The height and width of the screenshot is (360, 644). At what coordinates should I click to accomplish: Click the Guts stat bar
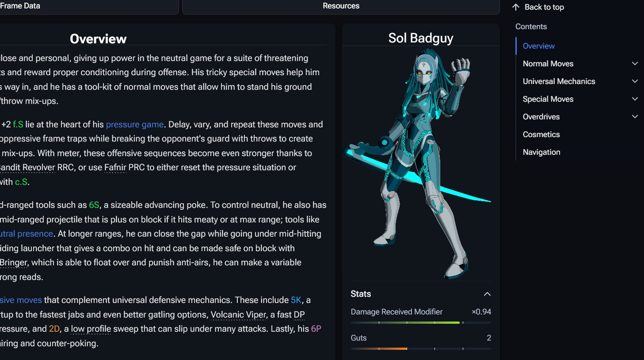[x=421, y=349]
